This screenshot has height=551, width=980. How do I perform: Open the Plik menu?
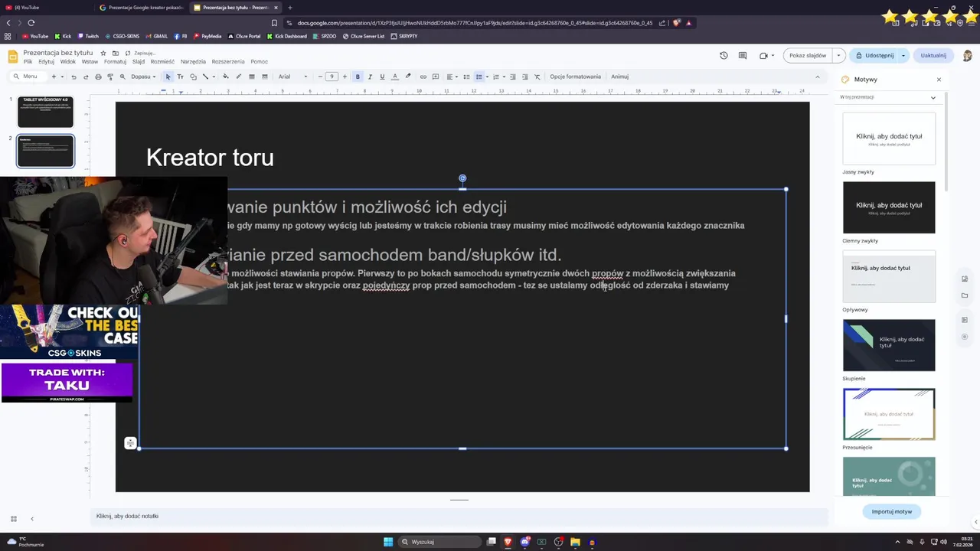pyautogui.click(x=28, y=62)
